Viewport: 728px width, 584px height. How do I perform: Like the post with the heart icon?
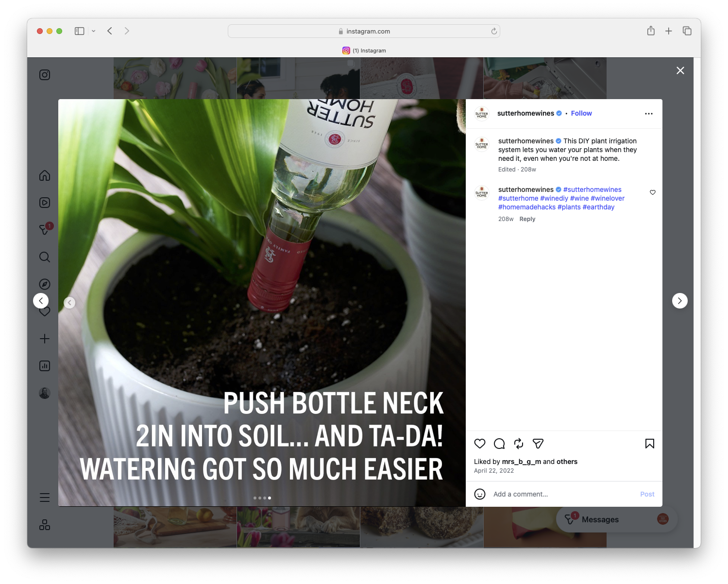click(x=480, y=444)
